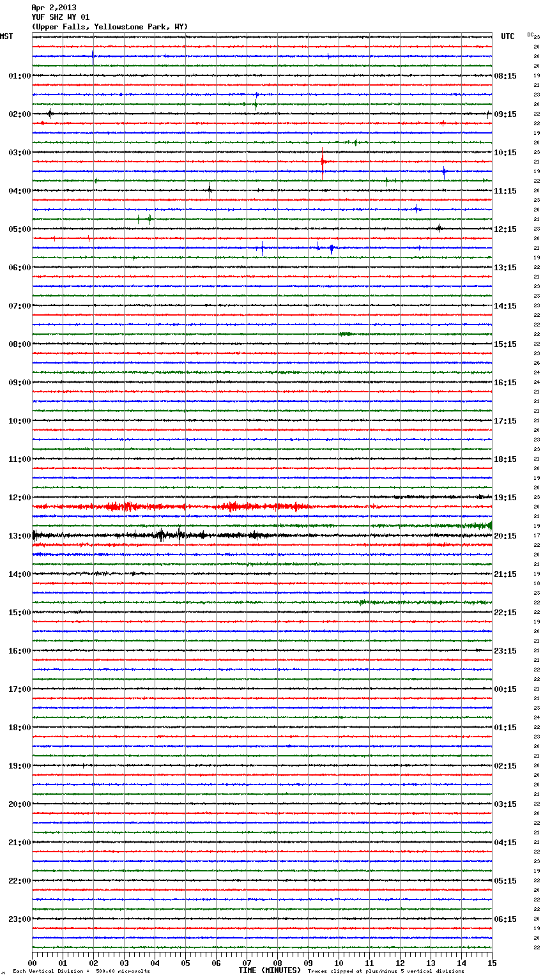This screenshot has width=543, height=980.
Task: Click the '02:00' MST hour label
Action: [x=20, y=114]
